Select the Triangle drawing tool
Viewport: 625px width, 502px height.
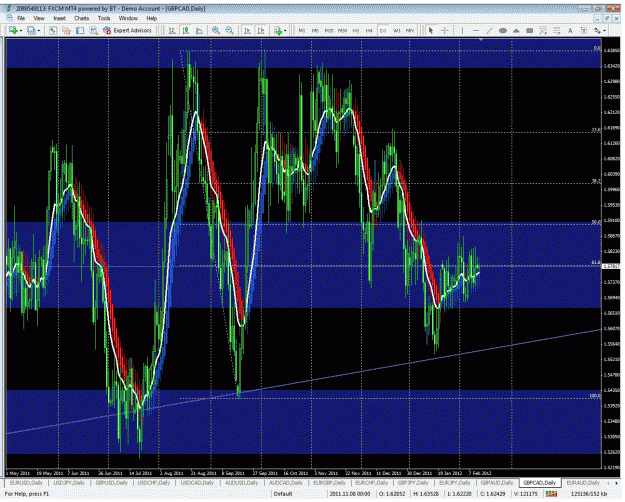click(516, 30)
